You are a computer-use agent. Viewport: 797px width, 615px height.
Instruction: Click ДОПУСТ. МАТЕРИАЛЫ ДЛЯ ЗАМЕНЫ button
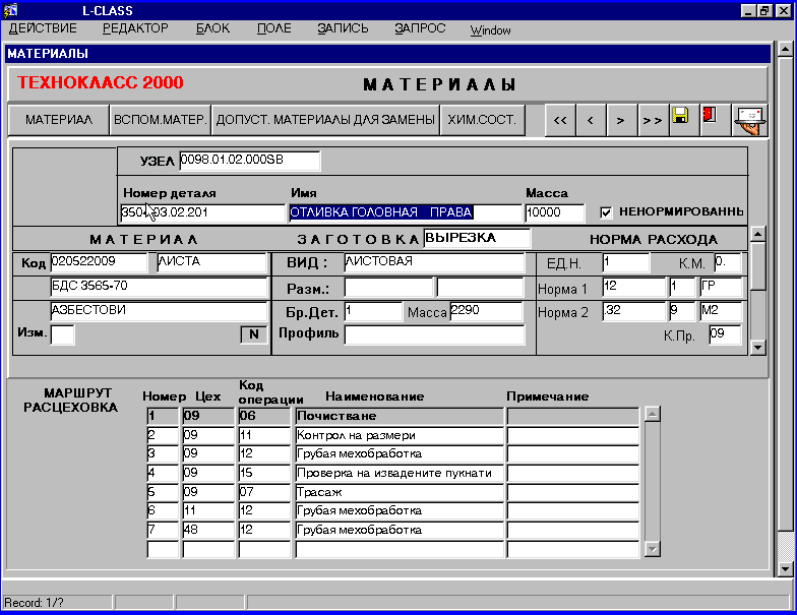pos(325,120)
